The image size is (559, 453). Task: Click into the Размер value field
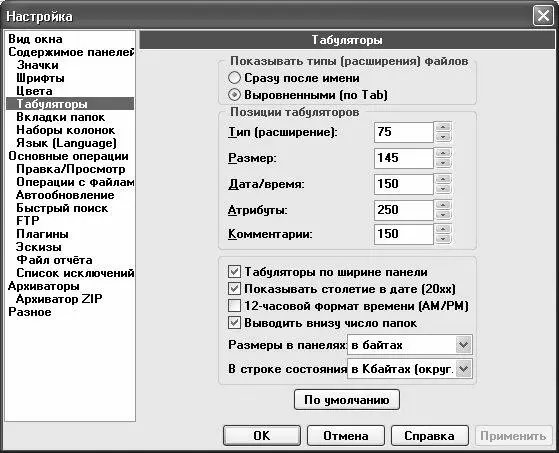pyautogui.click(x=404, y=158)
